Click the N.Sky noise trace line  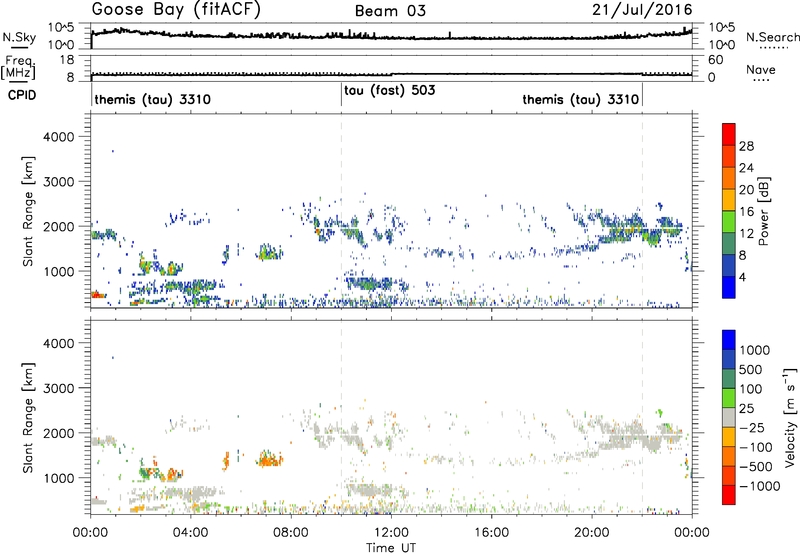coord(391,36)
